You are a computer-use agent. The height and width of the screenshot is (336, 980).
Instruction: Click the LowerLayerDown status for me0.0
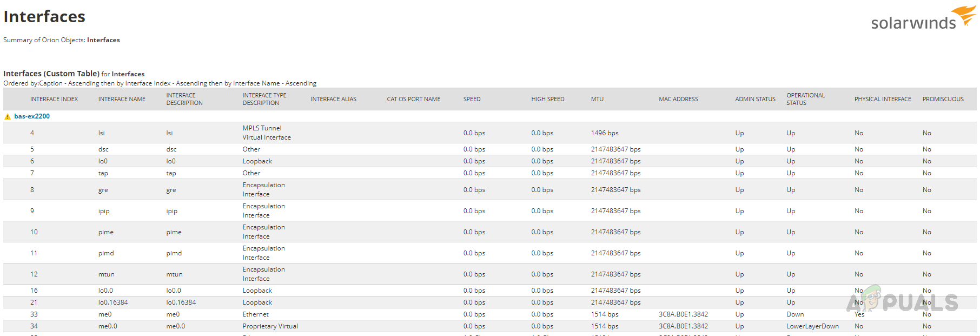(812, 326)
